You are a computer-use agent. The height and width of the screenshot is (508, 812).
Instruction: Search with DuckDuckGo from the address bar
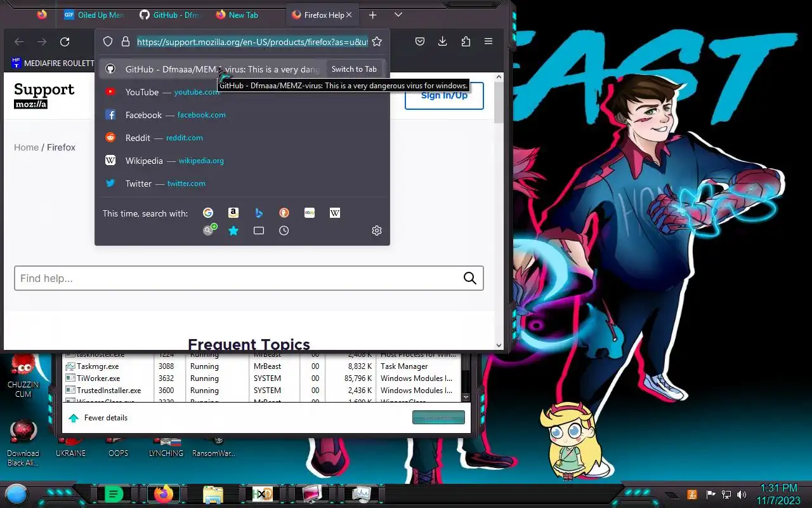coord(284,213)
